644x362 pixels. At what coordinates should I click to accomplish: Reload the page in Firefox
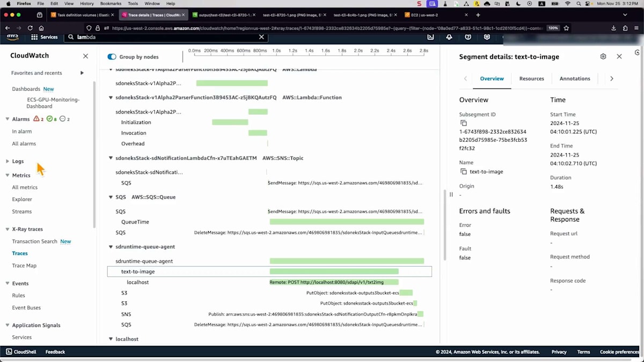point(30,28)
